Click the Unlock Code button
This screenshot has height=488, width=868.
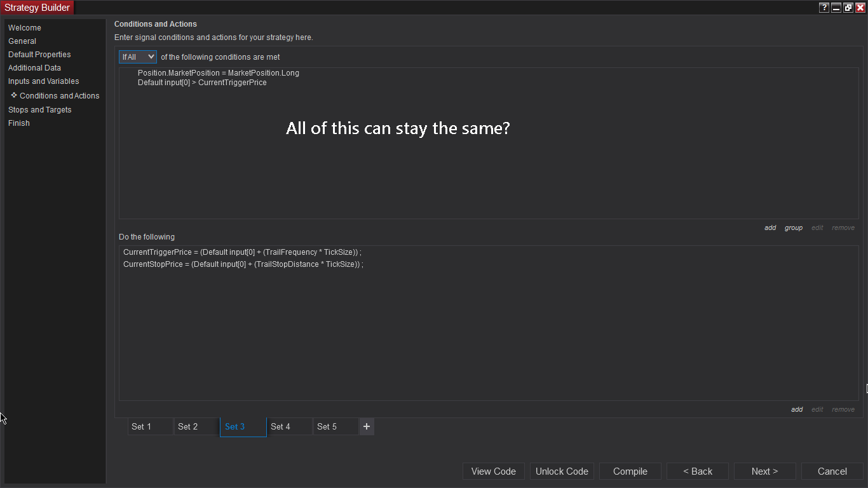pyautogui.click(x=562, y=471)
